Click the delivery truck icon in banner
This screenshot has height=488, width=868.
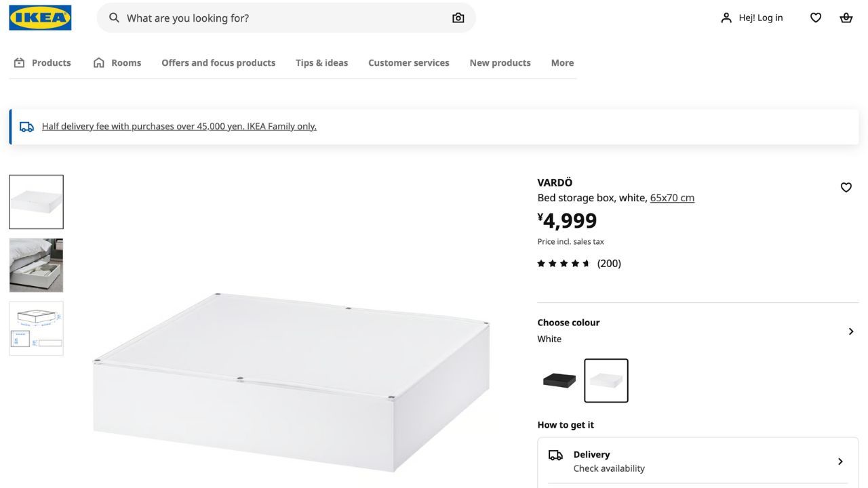(x=26, y=127)
